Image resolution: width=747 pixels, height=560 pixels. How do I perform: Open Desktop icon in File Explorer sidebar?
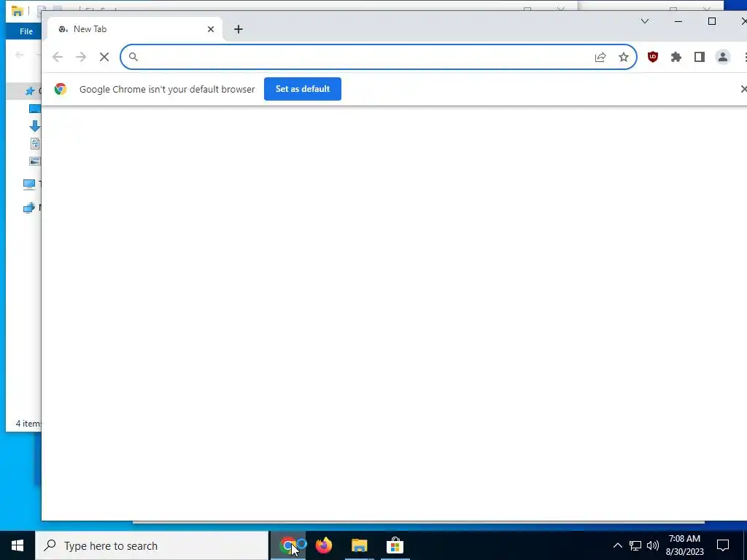coord(35,109)
